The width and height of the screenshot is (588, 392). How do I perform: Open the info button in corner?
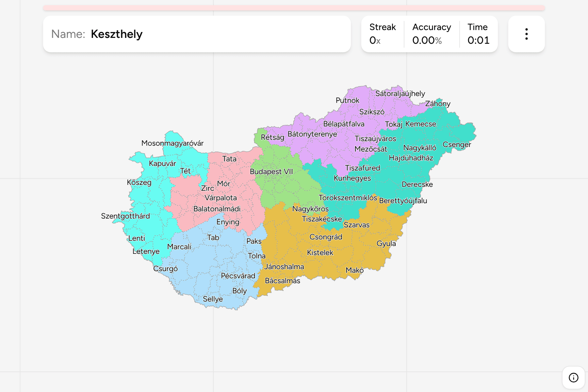pos(573,378)
